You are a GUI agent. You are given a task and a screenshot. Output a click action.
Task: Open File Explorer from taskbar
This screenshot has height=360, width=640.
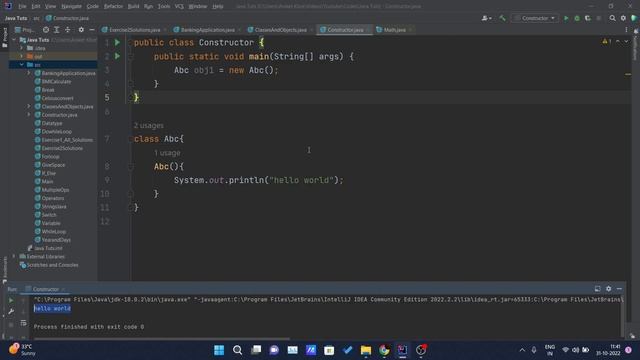pyautogui.click(x=366, y=350)
